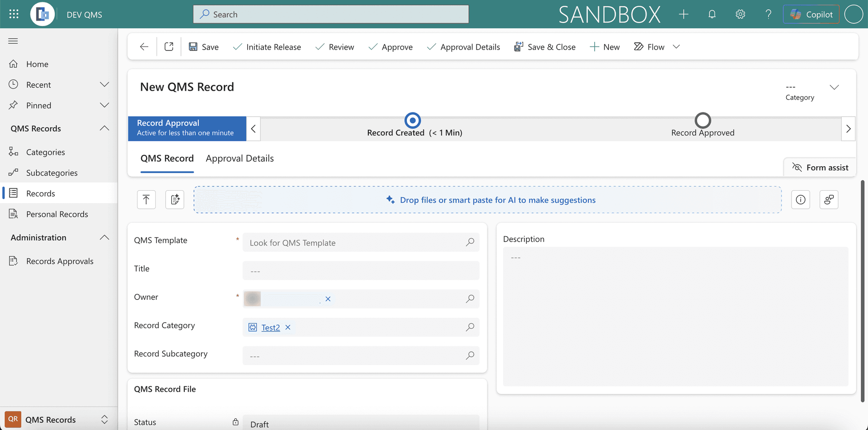Search QMS Template with the magnifier icon

pos(470,242)
